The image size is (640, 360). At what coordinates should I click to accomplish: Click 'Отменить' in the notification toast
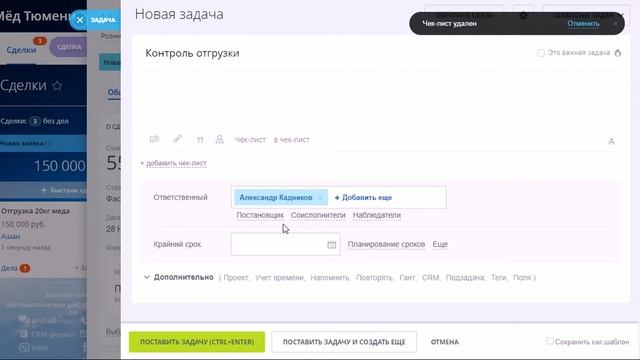pos(583,24)
